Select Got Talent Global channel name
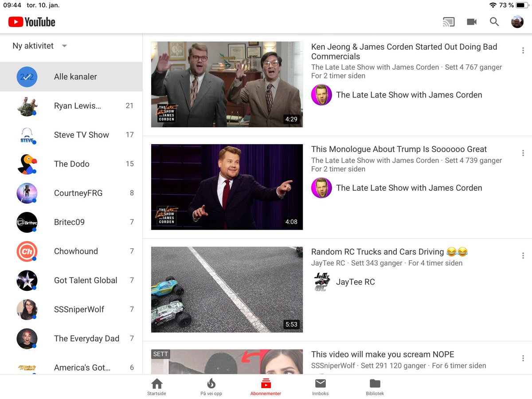Screen dimensions: 532x399 pos(86,280)
